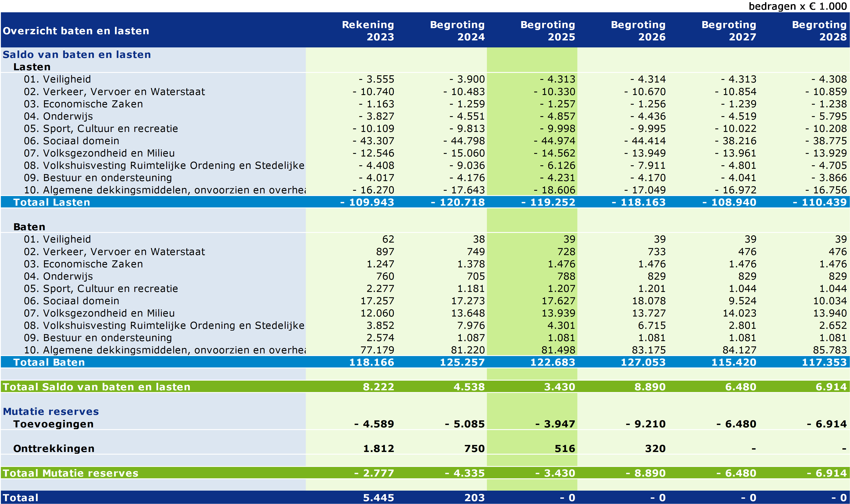Screen dimensions: 850x504
Task: Click the 'Overzicht baten en lasten' header
Action: pos(76,31)
